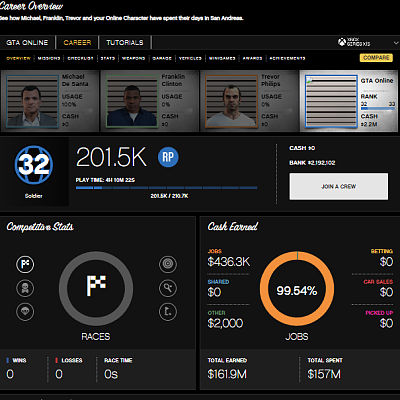Click the Cash Earned heading
The width and height of the screenshot is (400, 400).
233,227
